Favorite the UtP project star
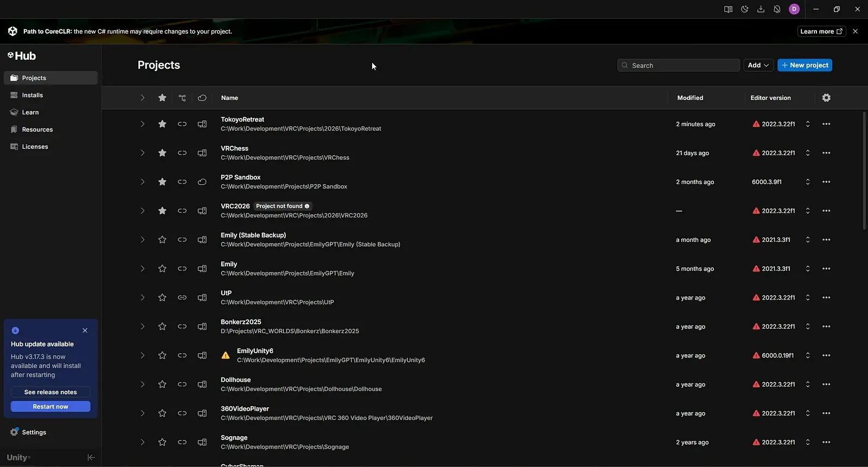 162,298
